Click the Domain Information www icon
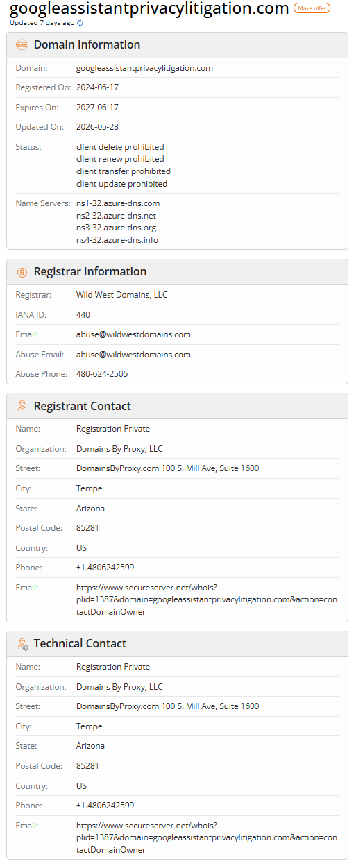Screen dimensions: 356x868 click(x=22, y=44)
